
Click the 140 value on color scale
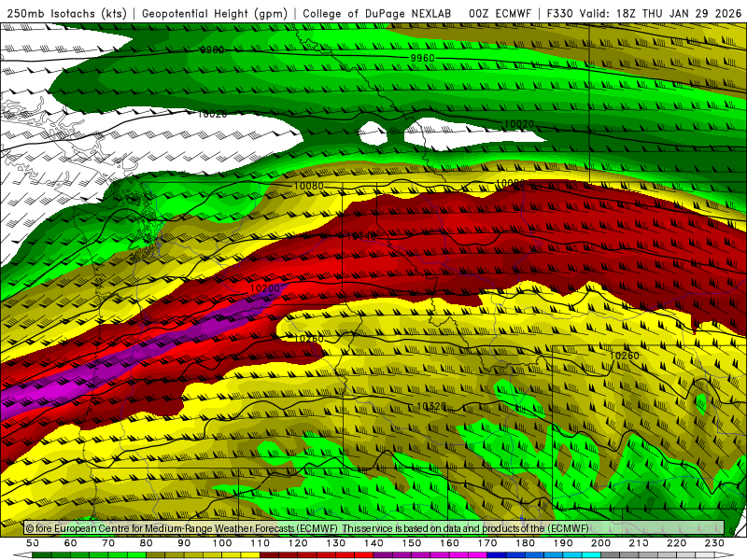pos(373,543)
